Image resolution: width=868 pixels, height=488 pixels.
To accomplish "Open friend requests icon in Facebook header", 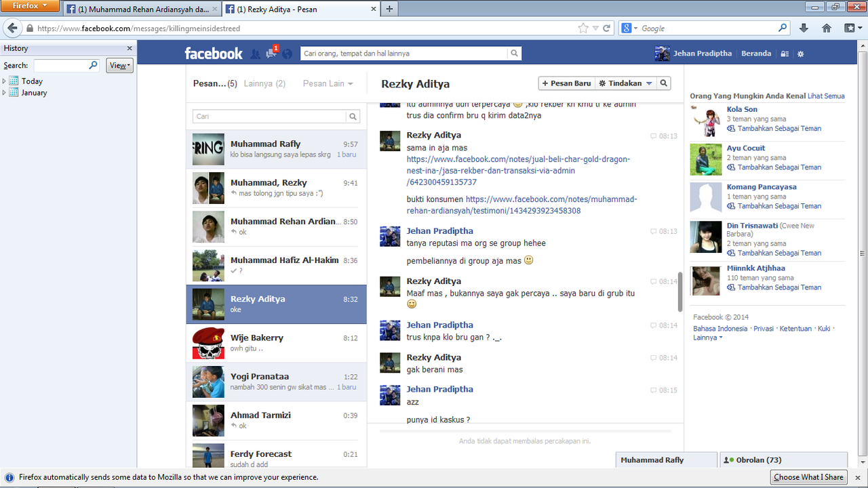I will (255, 54).
